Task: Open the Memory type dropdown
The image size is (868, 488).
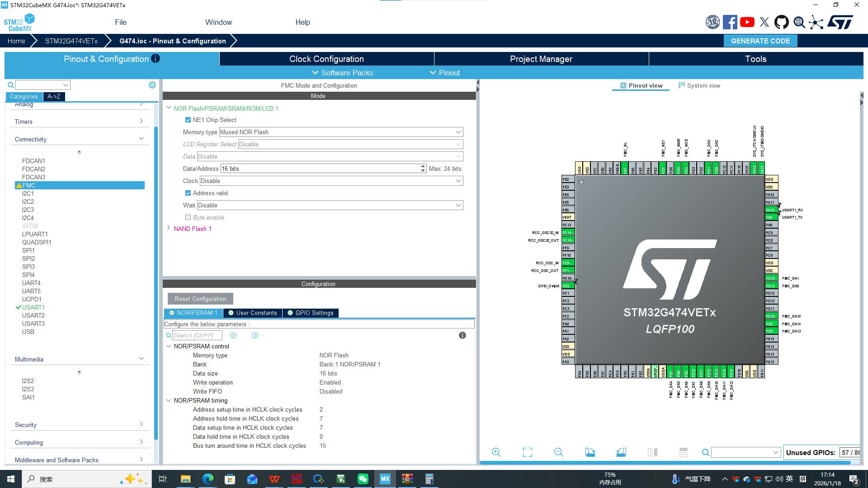Action: (x=458, y=132)
